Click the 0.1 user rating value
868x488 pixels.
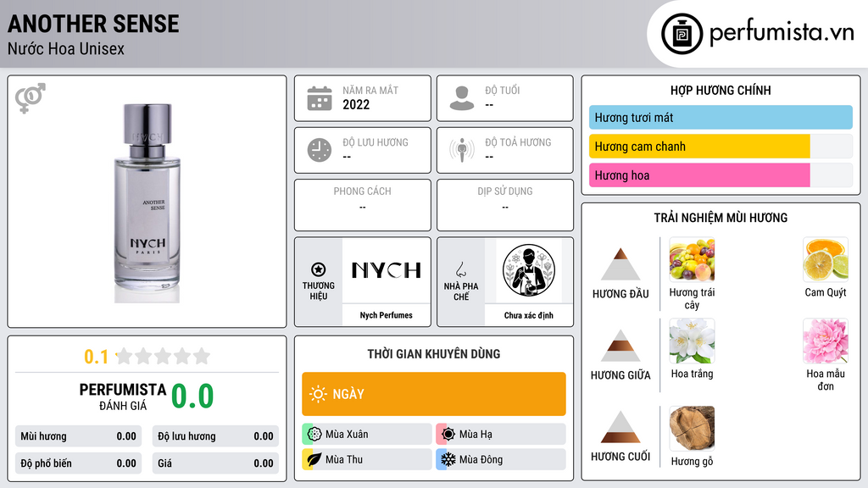(97, 357)
